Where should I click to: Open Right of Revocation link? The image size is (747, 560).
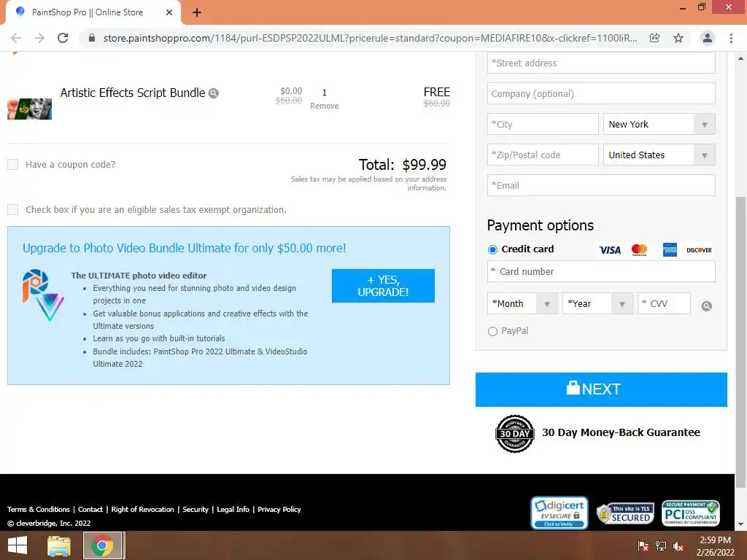[x=142, y=510]
